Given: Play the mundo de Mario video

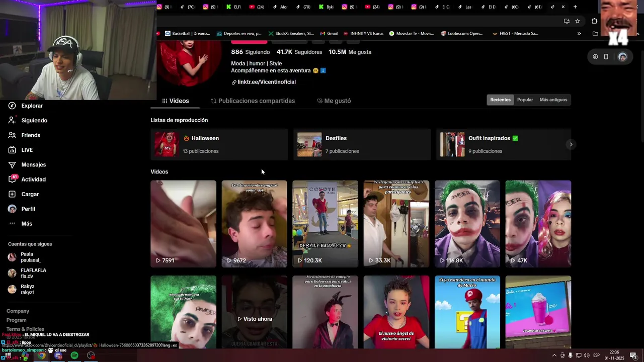Looking at the screenshot, I should point(467,312).
